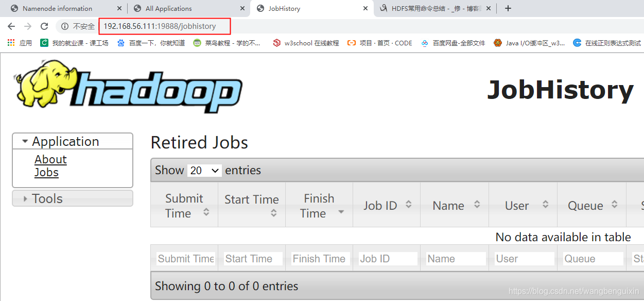Viewport: 644px width, 301px height.
Task: Close the Namenode information tab
Action: point(119,8)
